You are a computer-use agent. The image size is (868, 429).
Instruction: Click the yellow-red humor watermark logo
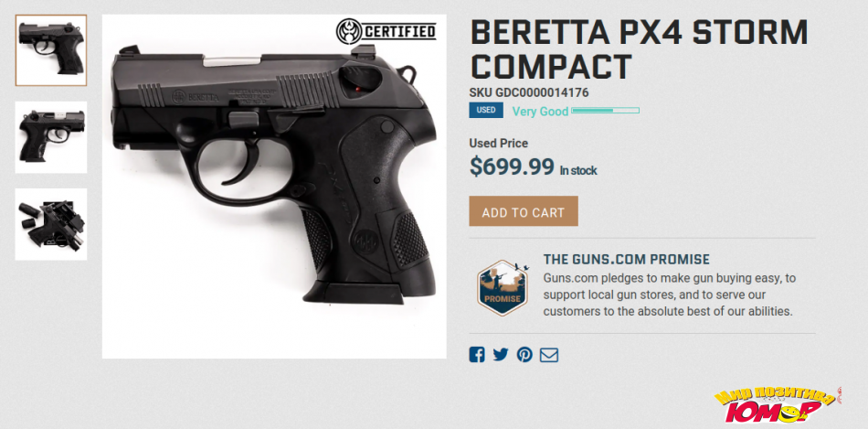point(777,405)
